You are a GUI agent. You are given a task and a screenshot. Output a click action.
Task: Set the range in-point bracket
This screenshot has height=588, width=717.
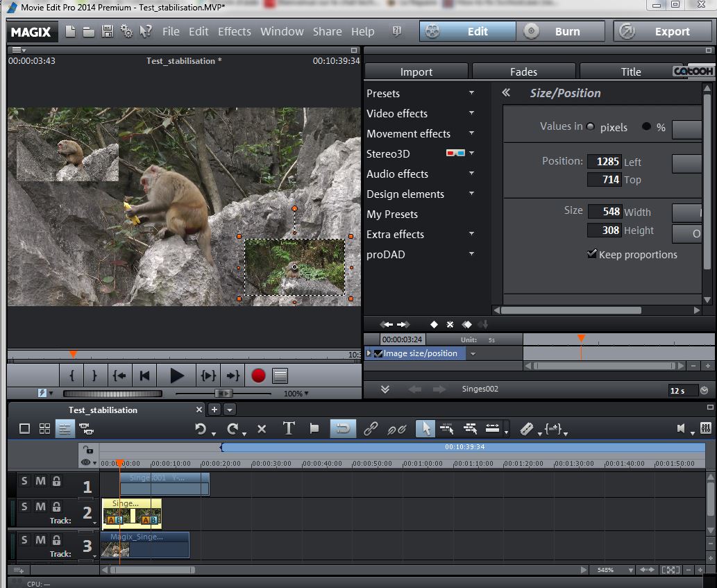[71, 376]
